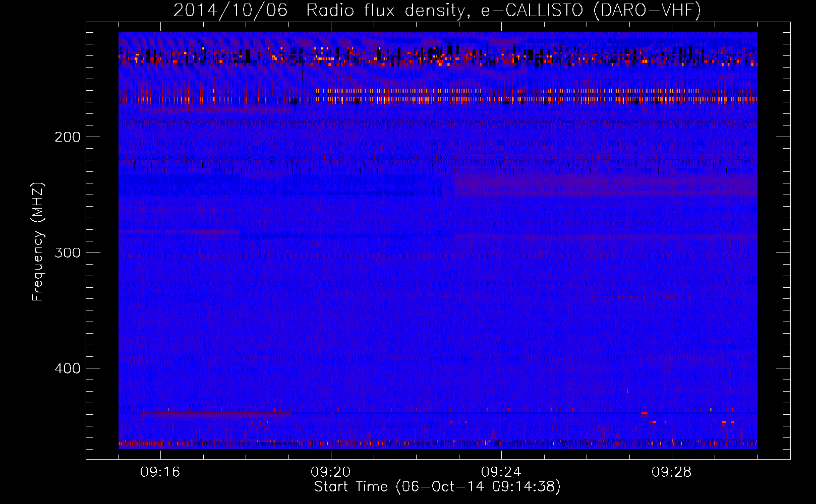Click the 09:16 time tick label
Image resolution: width=816 pixels, height=504 pixels.
point(160,472)
